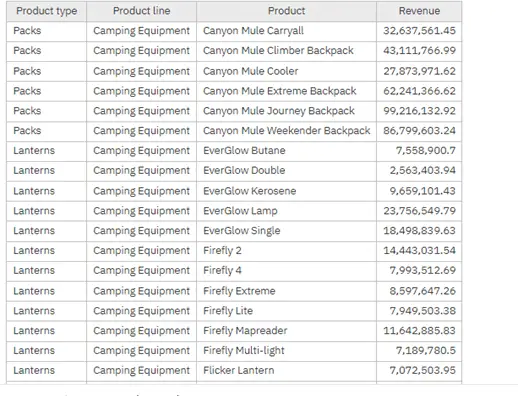Select revenue value 14,443,031.54
518x396 pixels.
pyautogui.click(x=419, y=251)
